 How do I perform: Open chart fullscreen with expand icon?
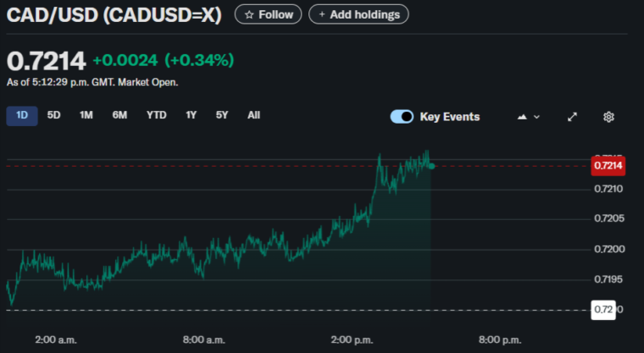coord(572,117)
